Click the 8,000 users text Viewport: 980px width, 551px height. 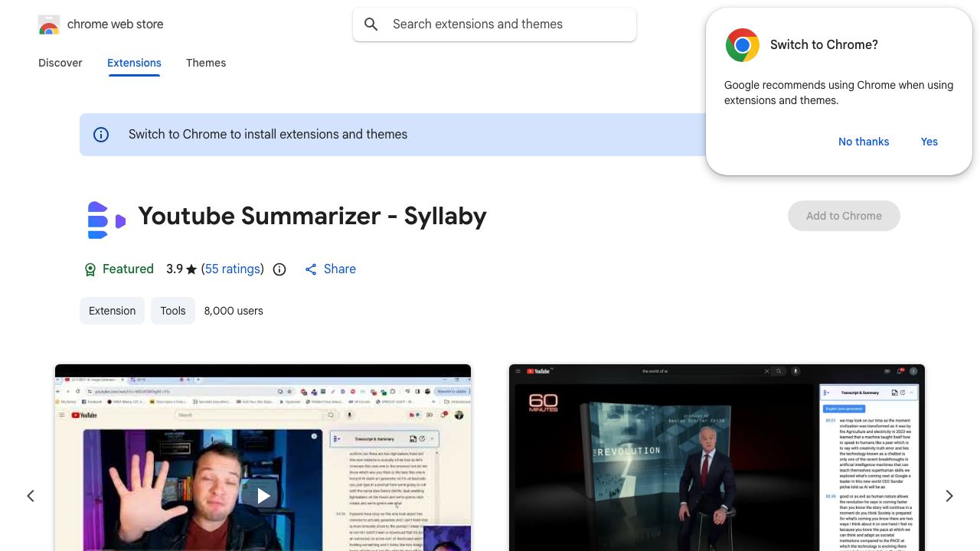(x=234, y=311)
